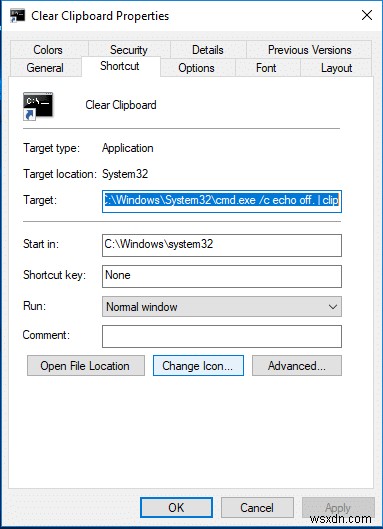This screenshot has width=383, height=529.
Task: Switch to the Font tab
Action: [x=266, y=68]
